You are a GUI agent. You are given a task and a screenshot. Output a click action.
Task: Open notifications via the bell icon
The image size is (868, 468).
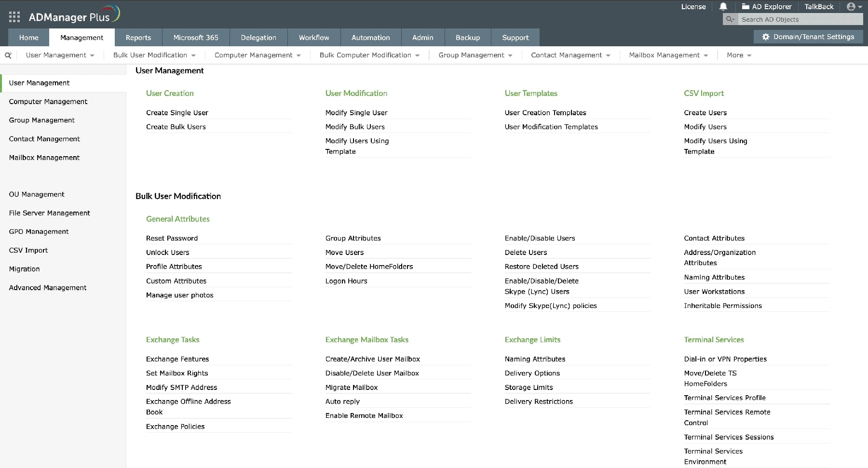click(x=723, y=7)
